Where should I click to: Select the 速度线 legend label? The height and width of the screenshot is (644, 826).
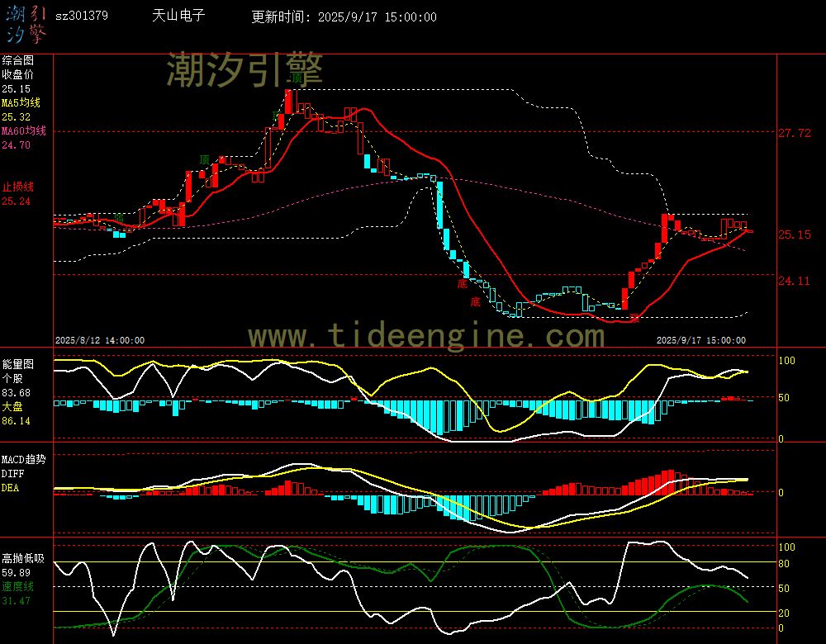(18, 586)
